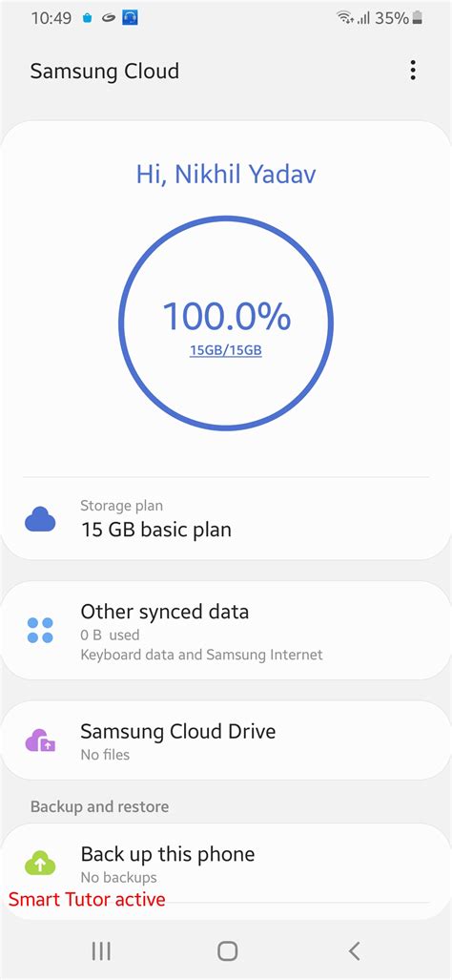
Task: Tap the Smart Tutor active label
Action: 87,900
